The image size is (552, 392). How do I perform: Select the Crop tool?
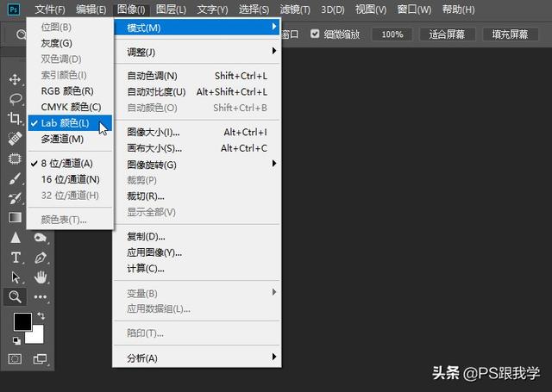(x=15, y=119)
